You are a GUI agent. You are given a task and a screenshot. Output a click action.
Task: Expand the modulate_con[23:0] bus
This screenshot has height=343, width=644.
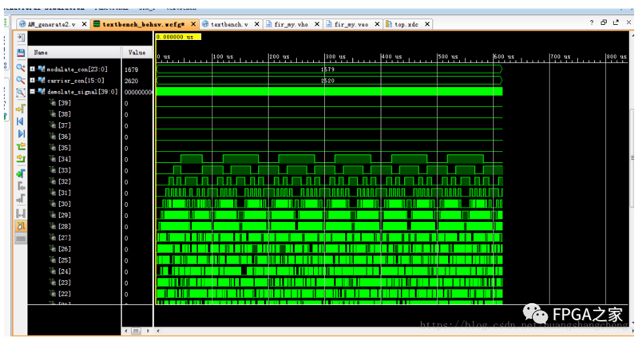[33, 69]
